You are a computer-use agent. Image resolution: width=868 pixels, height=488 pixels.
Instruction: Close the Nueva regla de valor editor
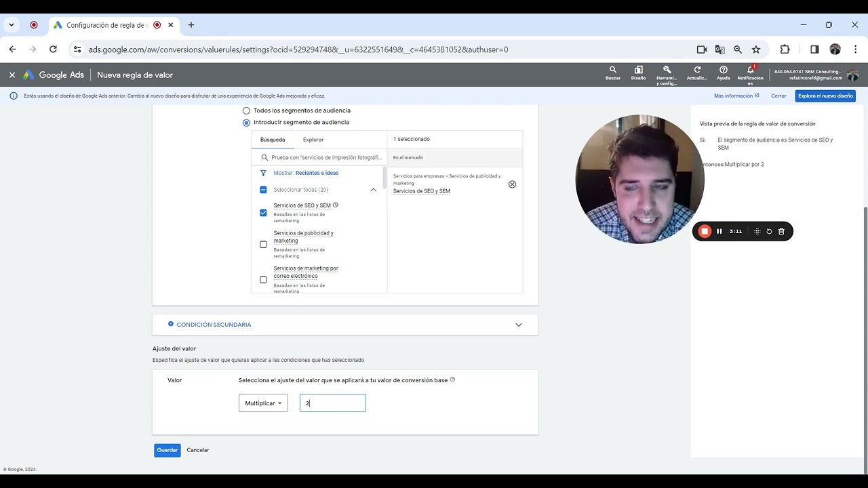12,75
